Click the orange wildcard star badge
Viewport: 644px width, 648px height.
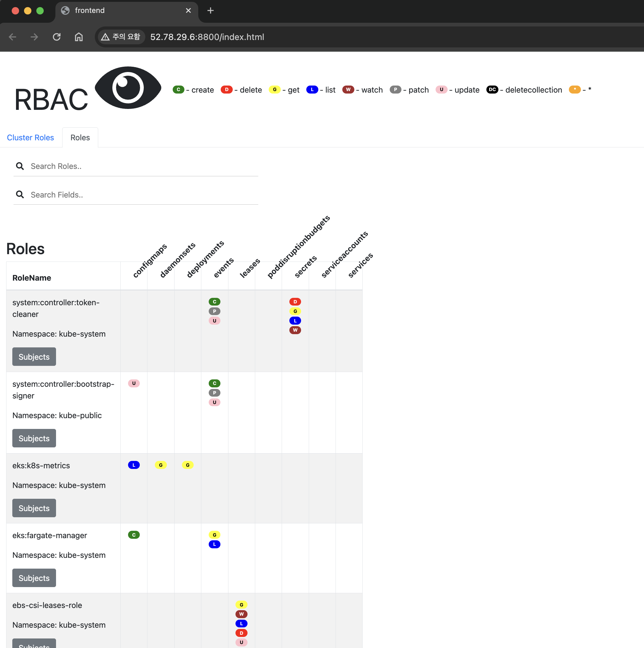574,90
